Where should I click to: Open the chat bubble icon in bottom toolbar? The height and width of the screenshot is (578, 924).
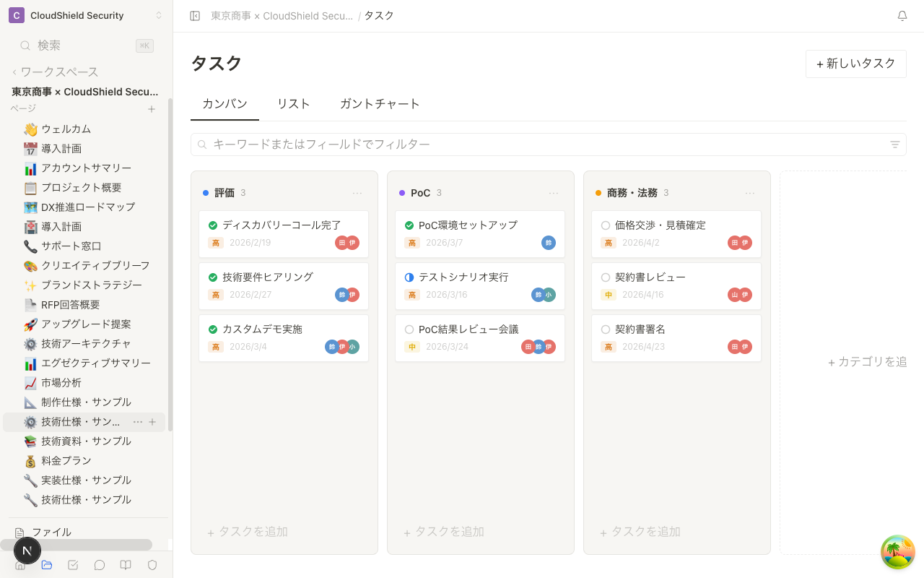[x=99, y=565]
